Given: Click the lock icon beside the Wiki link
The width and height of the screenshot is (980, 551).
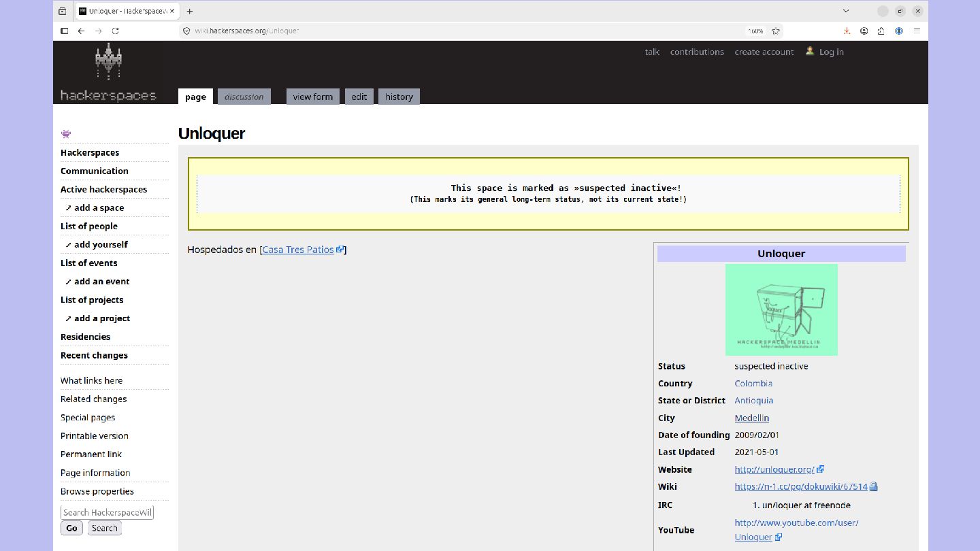Looking at the screenshot, I should pos(874,487).
